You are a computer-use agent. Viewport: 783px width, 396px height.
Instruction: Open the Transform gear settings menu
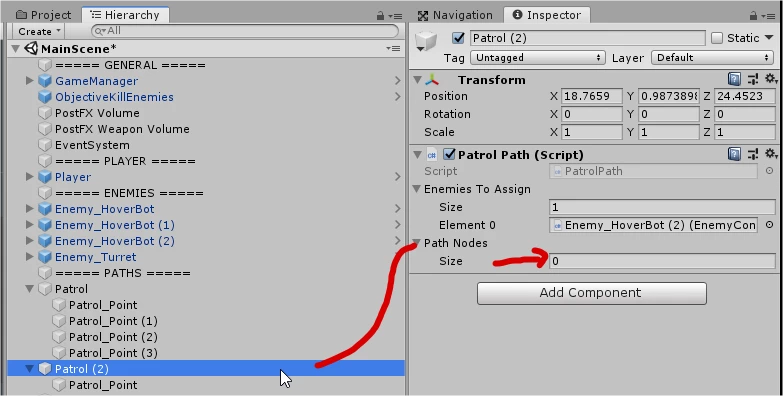771,79
